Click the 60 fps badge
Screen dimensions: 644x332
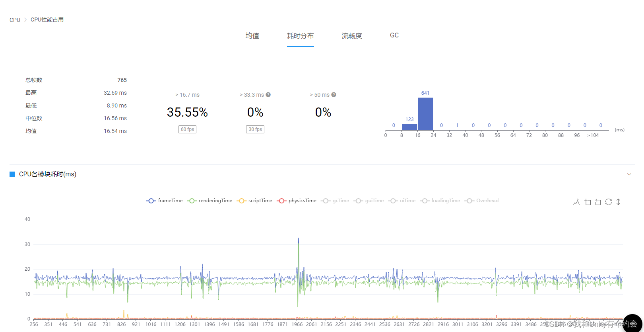tap(187, 129)
